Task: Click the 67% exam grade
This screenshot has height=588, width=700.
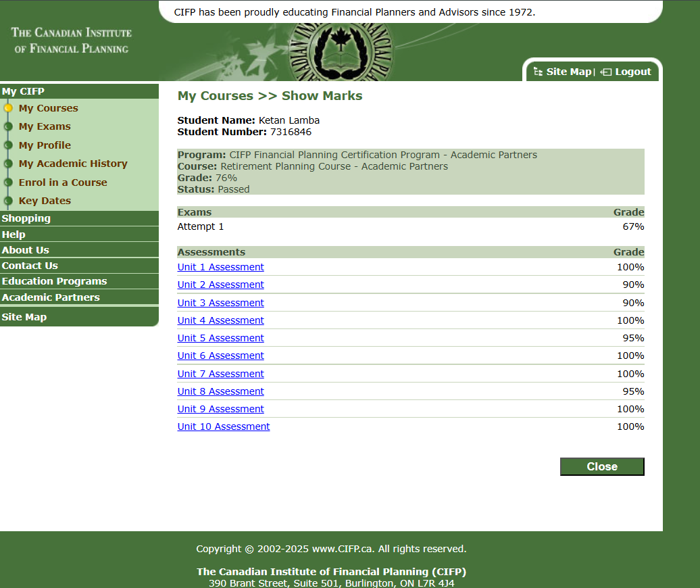Action: pos(633,226)
